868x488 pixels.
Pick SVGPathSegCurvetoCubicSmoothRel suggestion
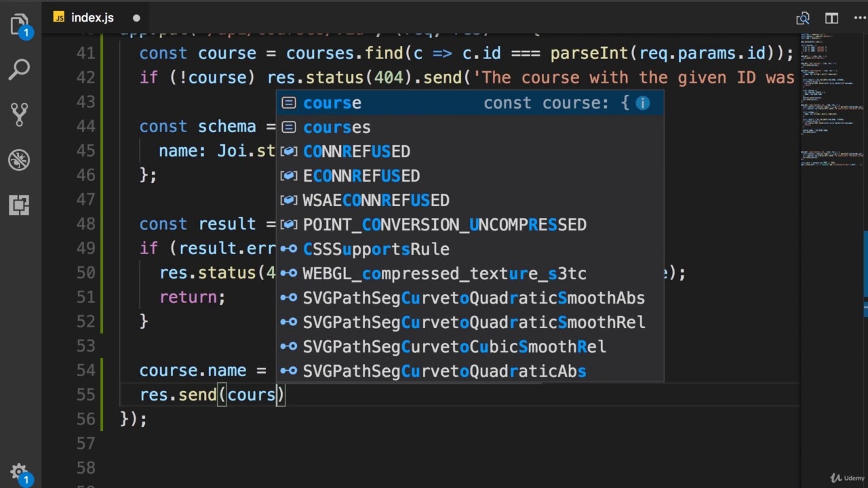tap(470, 347)
